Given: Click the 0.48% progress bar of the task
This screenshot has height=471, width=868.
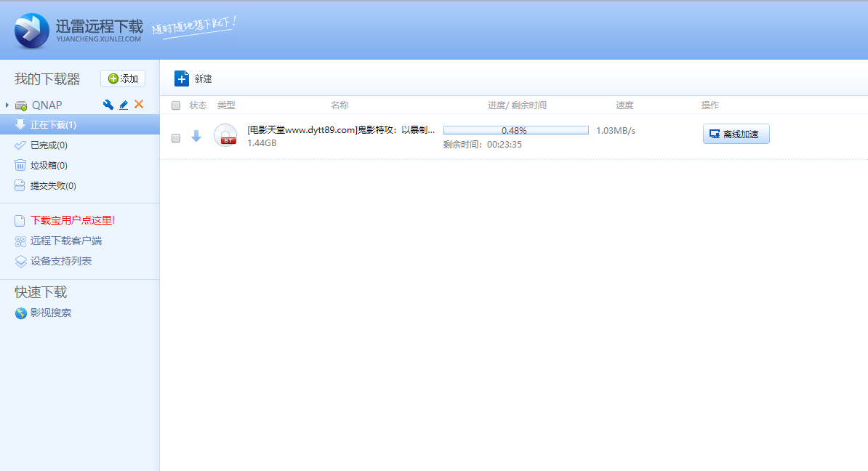Looking at the screenshot, I should (516, 130).
